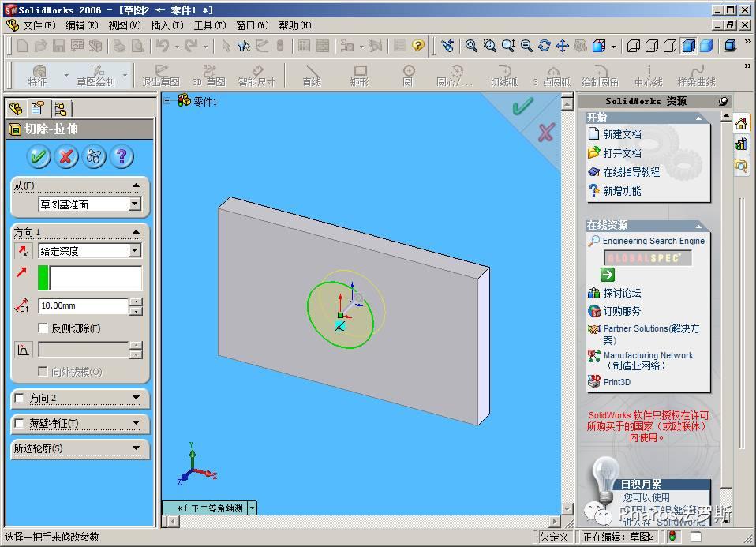
Task: Open 探讨论坛 discussion forum link
Action: tap(623, 293)
